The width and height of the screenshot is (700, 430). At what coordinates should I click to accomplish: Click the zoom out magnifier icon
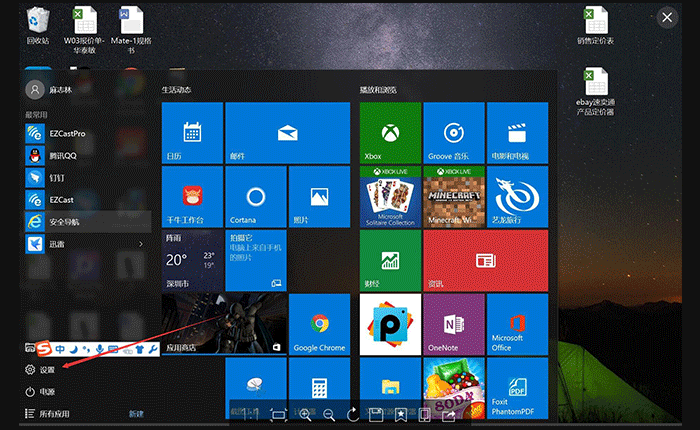[329, 414]
